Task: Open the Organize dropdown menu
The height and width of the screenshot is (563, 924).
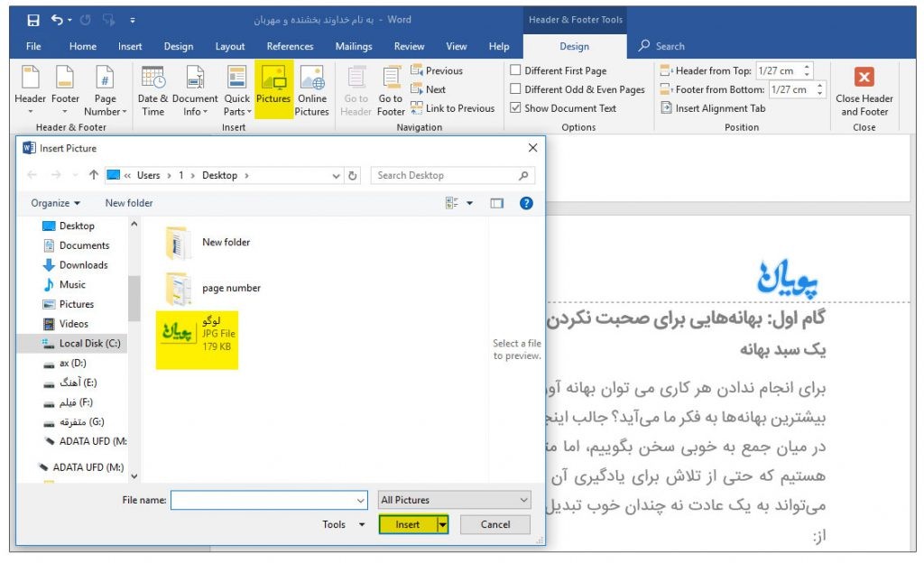Action: (56, 203)
